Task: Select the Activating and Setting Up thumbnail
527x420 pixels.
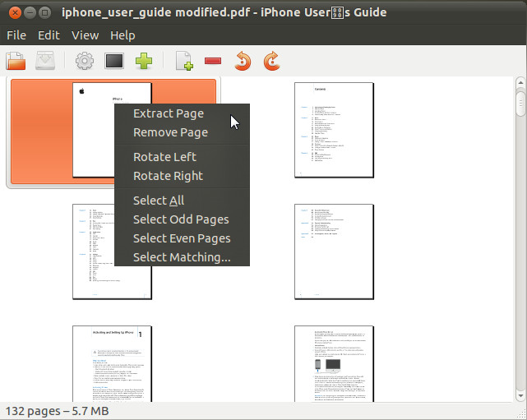Action: (113, 363)
